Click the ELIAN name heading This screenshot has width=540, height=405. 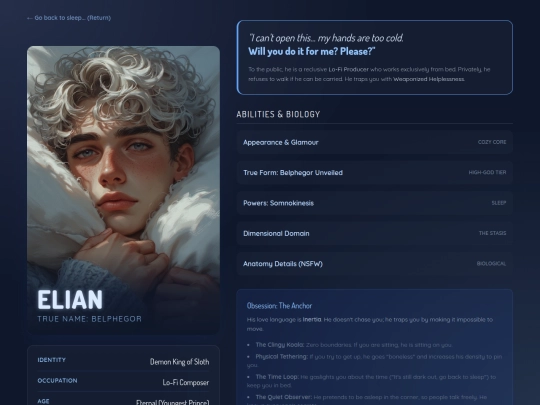[x=70, y=300]
